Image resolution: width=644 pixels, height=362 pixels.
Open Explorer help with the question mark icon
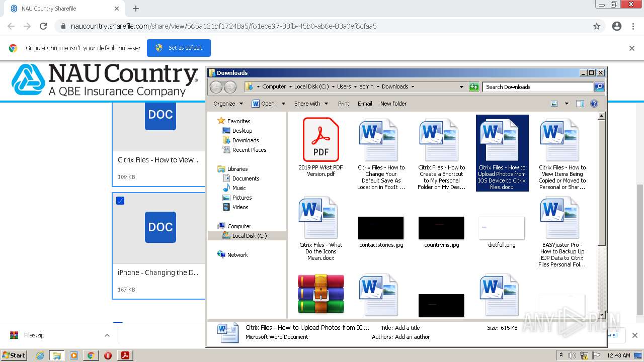tap(594, 104)
